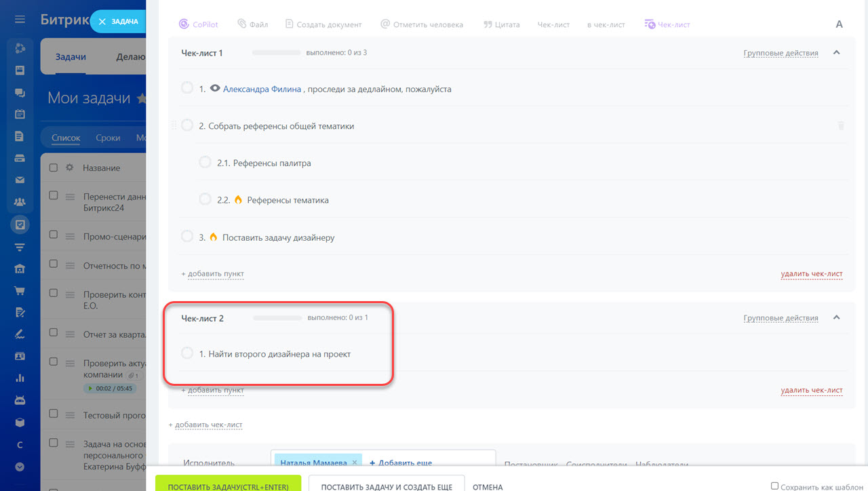Open the calendar sidebar icon

coord(20,114)
